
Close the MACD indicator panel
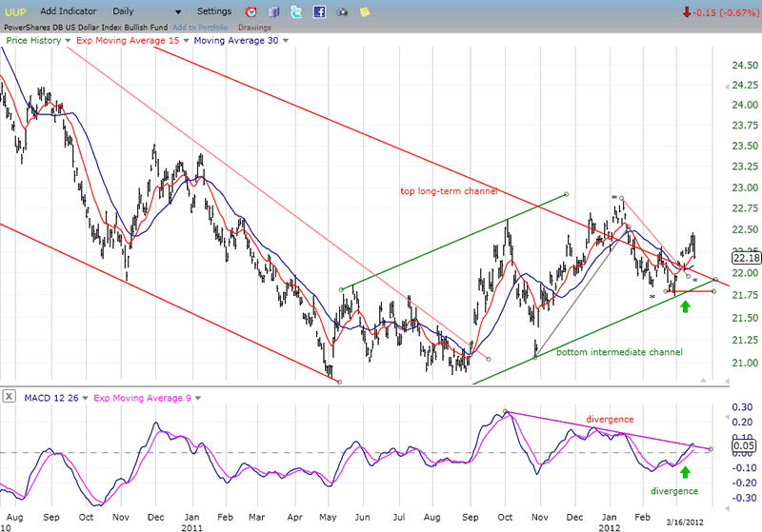click(x=7, y=395)
